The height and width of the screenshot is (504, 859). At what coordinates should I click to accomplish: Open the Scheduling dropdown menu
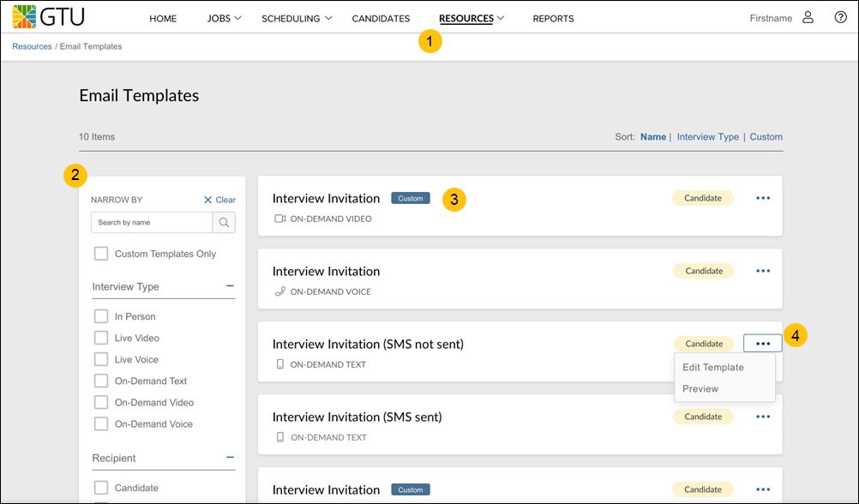297,18
